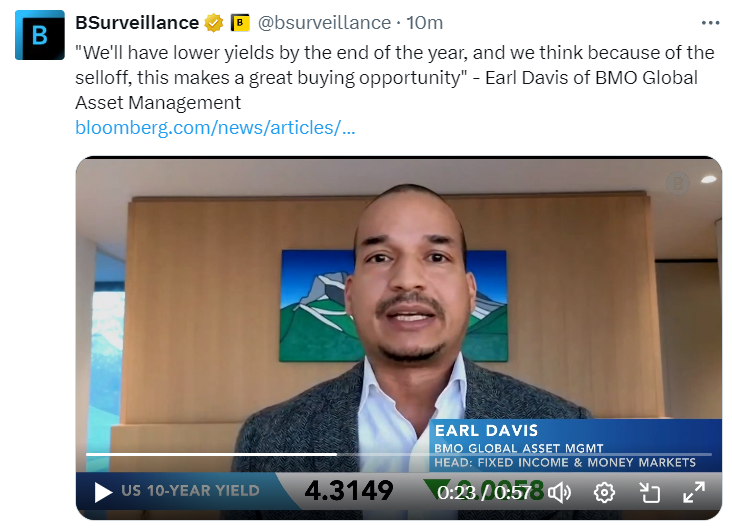Viewport: 732px width, 531px height.
Task: Play the Earl Davis video
Action: [x=103, y=492]
